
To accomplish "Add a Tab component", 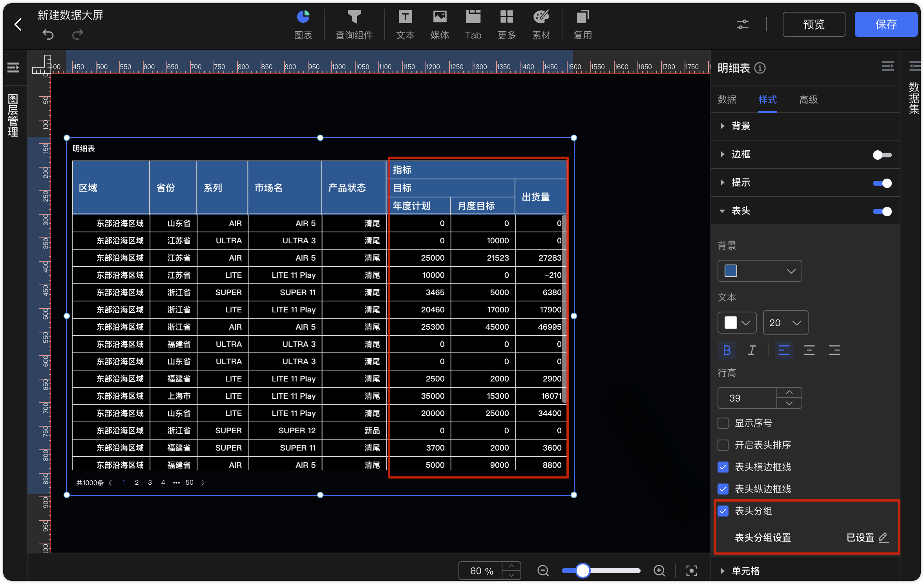I will (x=473, y=25).
